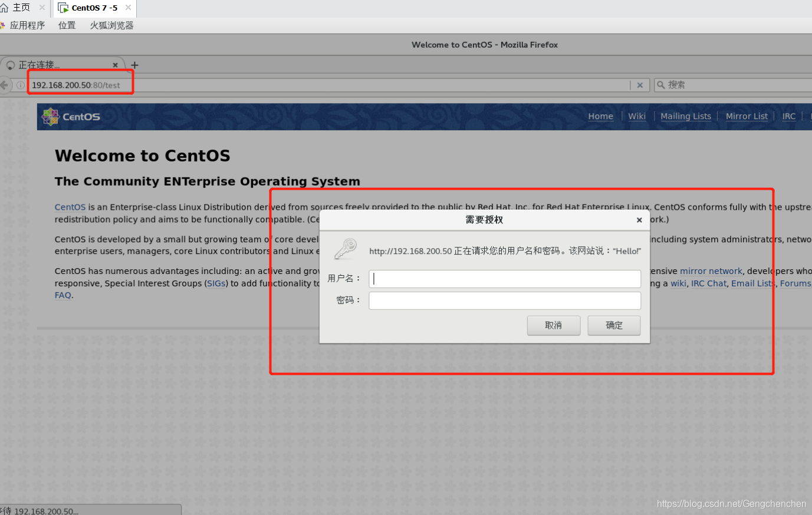Close the 正在连接 Firefox tab
Viewport: 812px width, 515px height.
coord(115,65)
